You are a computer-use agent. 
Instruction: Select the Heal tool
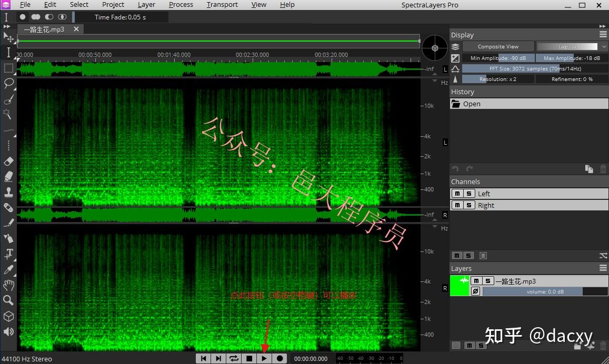(x=8, y=208)
